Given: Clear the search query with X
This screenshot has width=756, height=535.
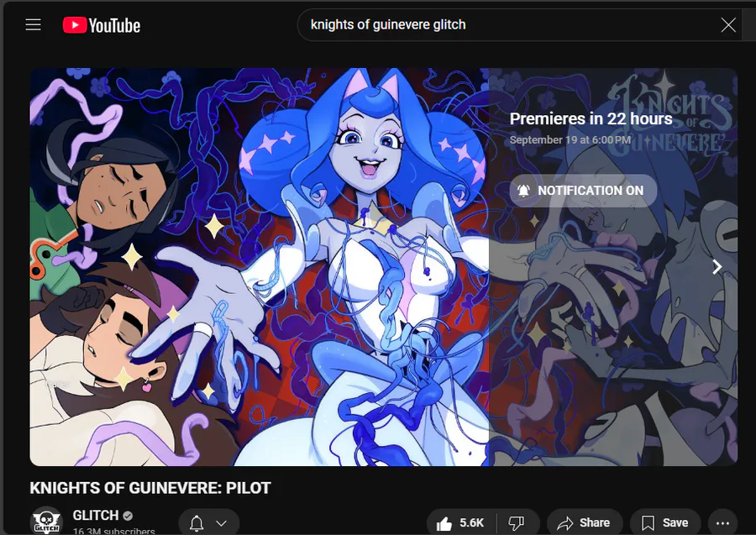Looking at the screenshot, I should [728, 24].
